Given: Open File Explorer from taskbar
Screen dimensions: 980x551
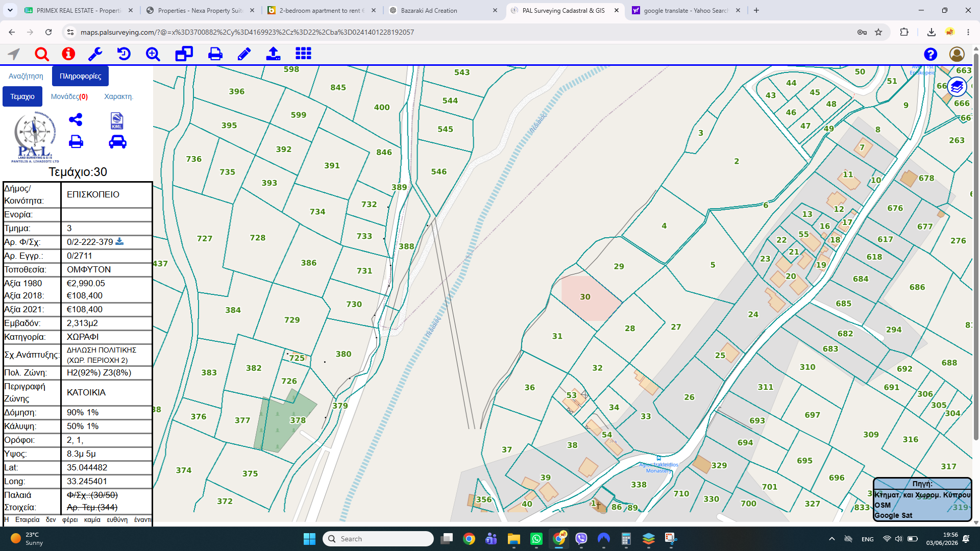Looking at the screenshot, I should coord(513,539).
